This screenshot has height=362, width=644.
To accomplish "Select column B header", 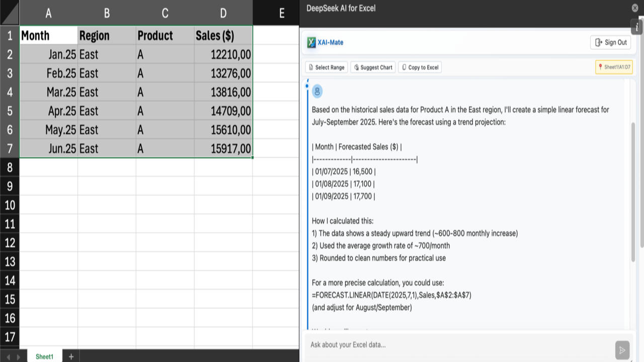I will point(107,13).
